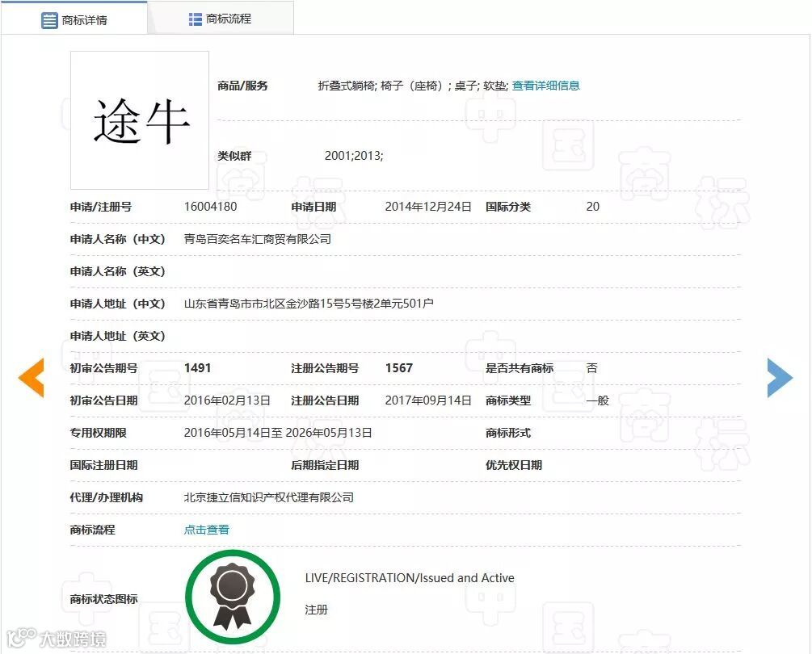Click the 申请/注册号 label

[101, 207]
